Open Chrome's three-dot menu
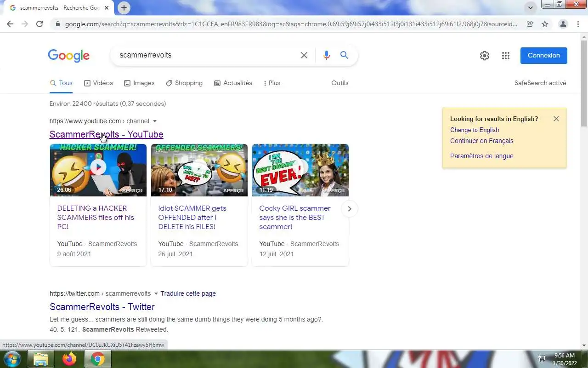 pyautogui.click(x=579, y=24)
